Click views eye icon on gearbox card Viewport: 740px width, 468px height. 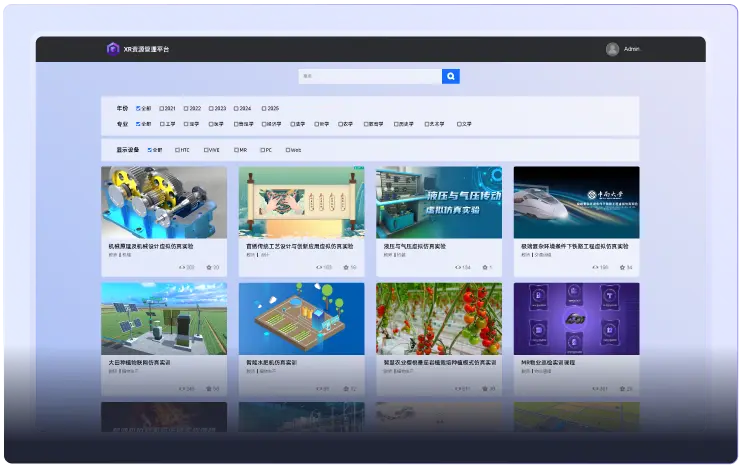pyautogui.click(x=181, y=267)
